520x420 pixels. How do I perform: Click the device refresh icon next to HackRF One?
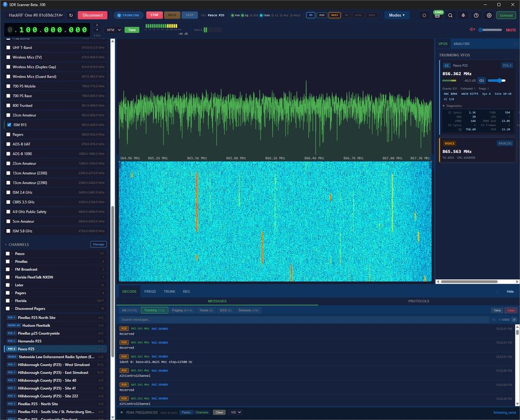(x=71, y=15)
